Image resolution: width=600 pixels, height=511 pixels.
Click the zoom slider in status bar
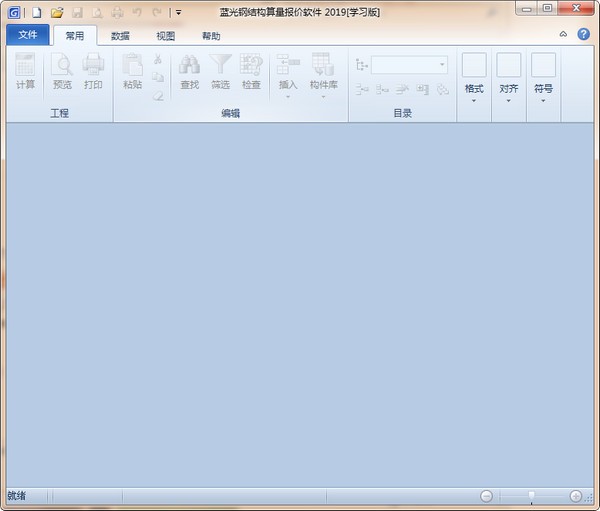[x=531, y=496]
